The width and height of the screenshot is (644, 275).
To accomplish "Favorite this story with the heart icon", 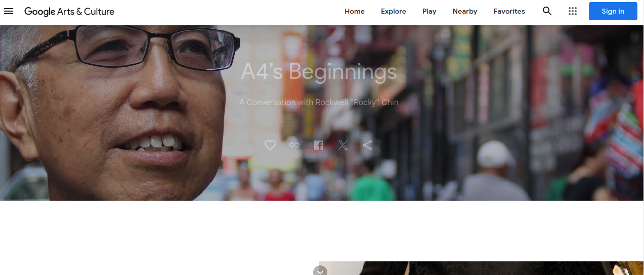I will point(270,146).
